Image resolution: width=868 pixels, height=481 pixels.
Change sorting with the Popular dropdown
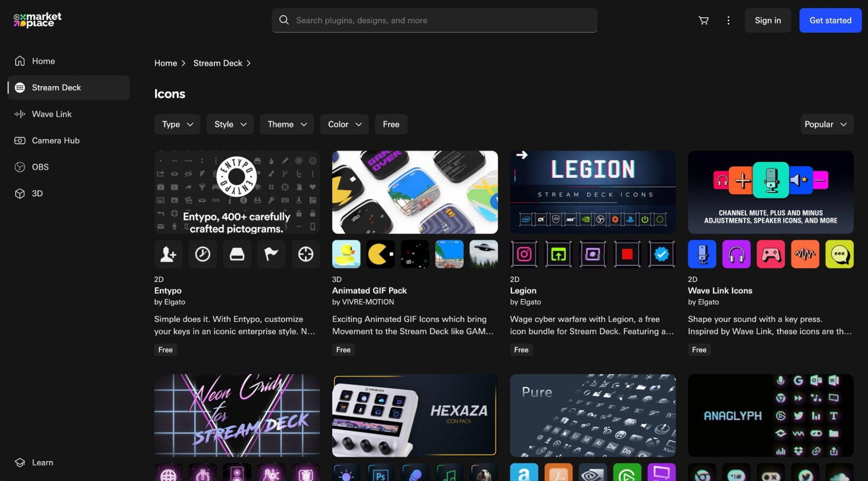click(826, 124)
